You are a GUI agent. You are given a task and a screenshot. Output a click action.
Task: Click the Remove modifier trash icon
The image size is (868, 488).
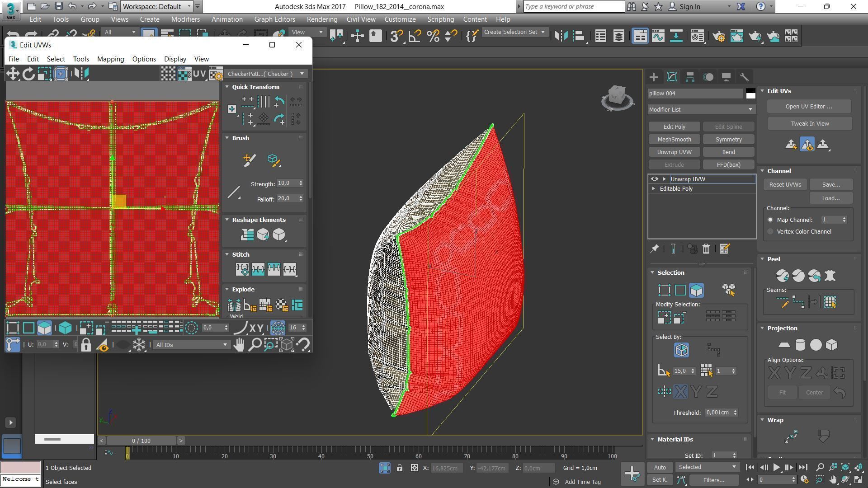point(706,249)
